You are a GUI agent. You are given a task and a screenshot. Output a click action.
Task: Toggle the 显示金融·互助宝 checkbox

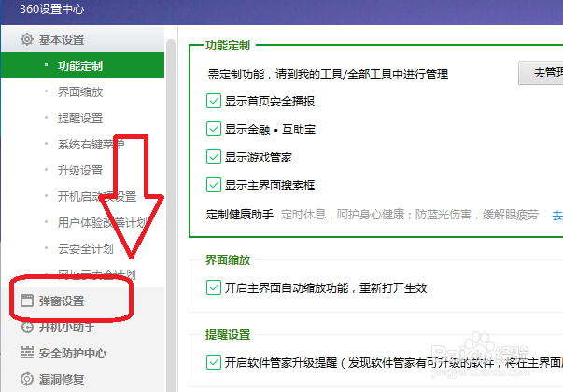click(214, 129)
